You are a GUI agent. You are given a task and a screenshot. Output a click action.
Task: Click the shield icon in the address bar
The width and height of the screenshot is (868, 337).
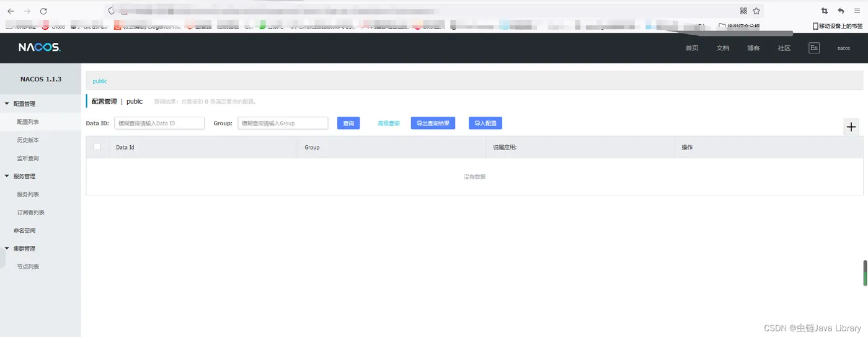(x=112, y=11)
